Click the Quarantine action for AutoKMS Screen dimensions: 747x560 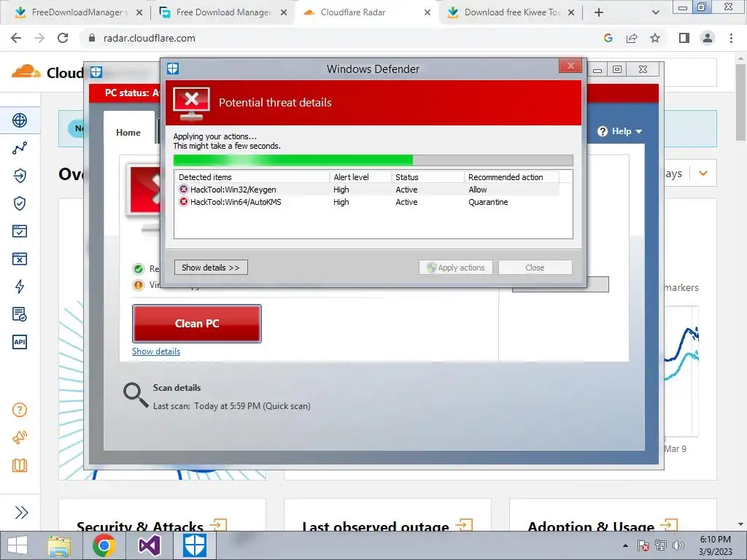tap(488, 202)
